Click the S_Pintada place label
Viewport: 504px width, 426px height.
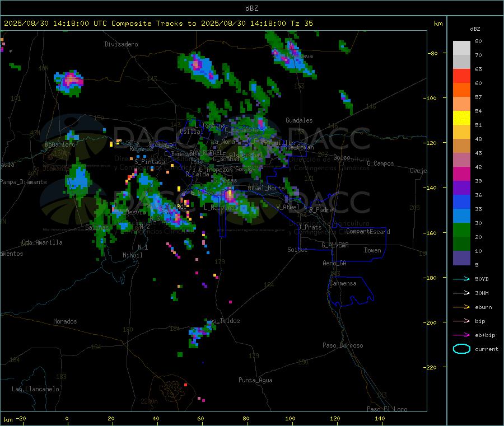pos(150,162)
